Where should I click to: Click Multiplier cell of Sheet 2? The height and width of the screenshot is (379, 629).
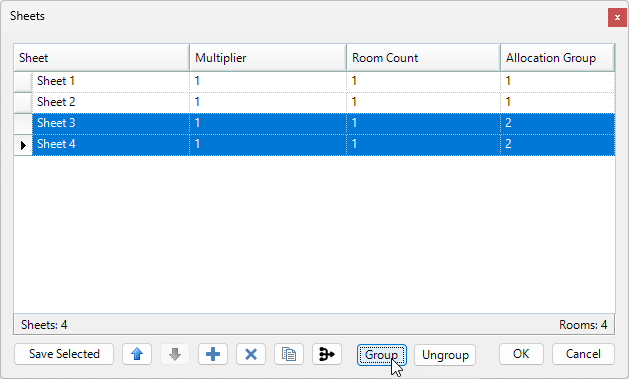coord(268,102)
